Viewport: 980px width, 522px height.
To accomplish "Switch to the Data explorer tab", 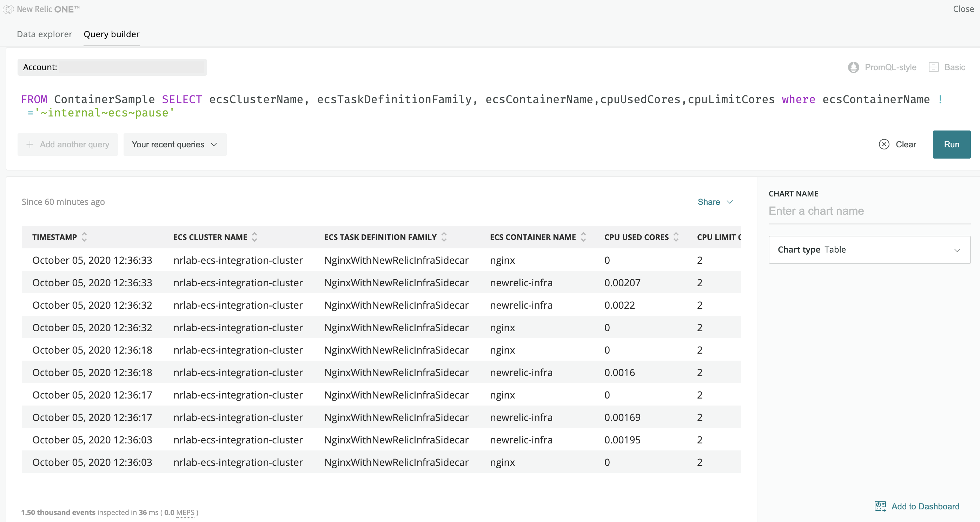I will (45, 34).
